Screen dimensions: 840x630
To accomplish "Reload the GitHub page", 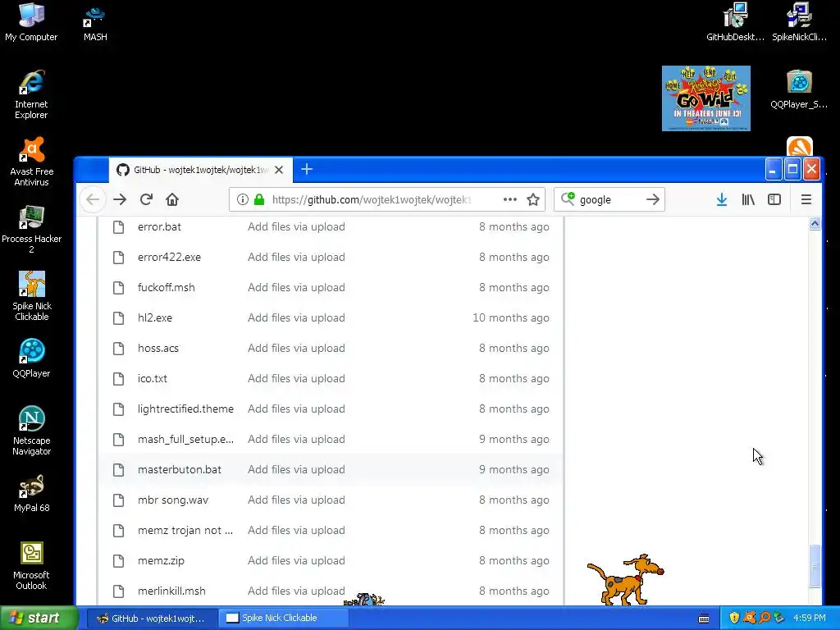I will 146,200.
